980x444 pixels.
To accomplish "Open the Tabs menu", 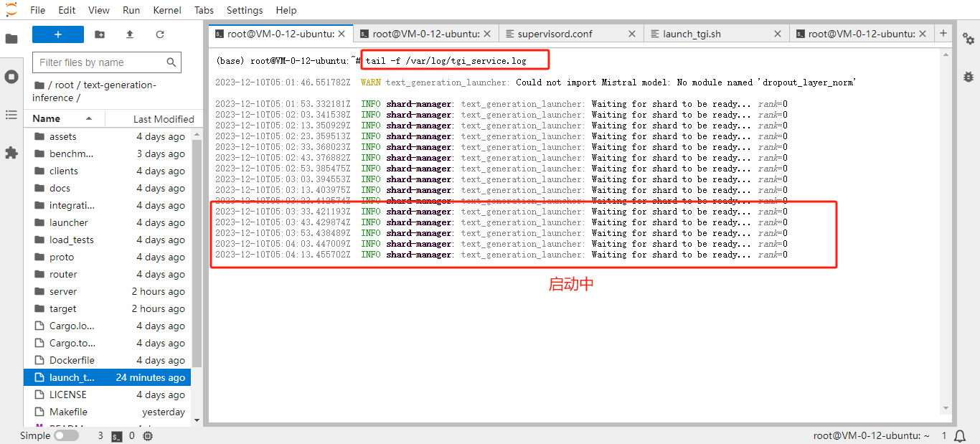I will pyautogui.click(x=204, y=10).
